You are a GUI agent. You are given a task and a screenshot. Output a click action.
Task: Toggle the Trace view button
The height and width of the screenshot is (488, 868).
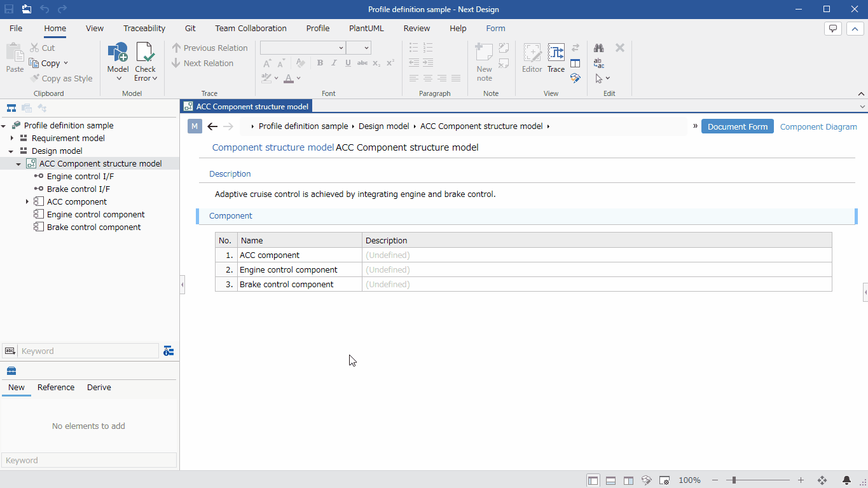pos(556,58)
